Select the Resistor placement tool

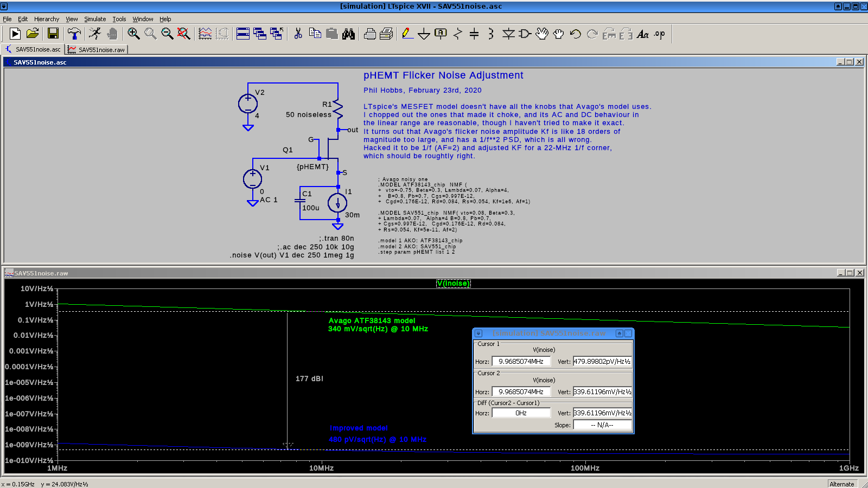click(x=457, y=34)
